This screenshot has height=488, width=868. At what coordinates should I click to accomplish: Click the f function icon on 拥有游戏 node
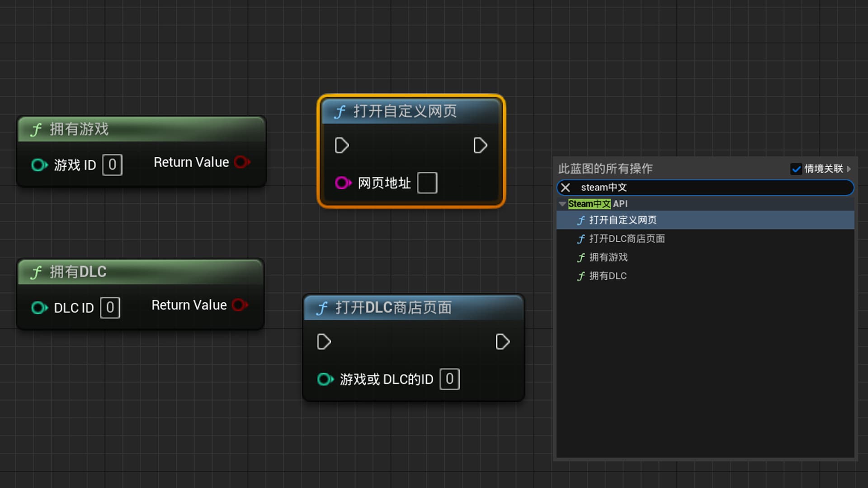36,130
